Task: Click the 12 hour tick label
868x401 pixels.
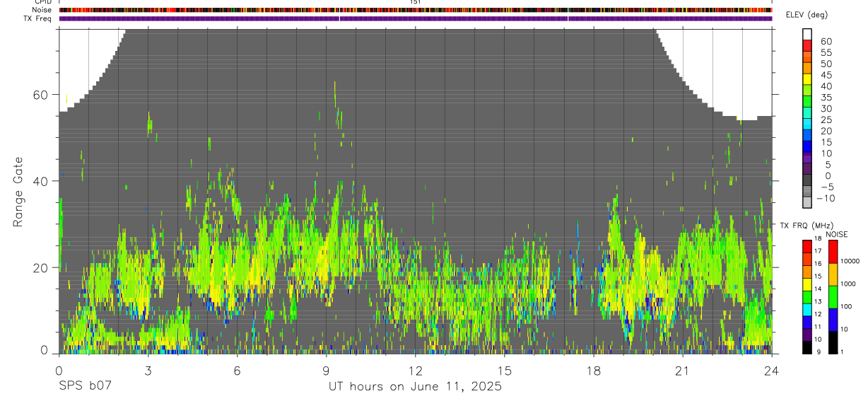Action: point(416,370)
